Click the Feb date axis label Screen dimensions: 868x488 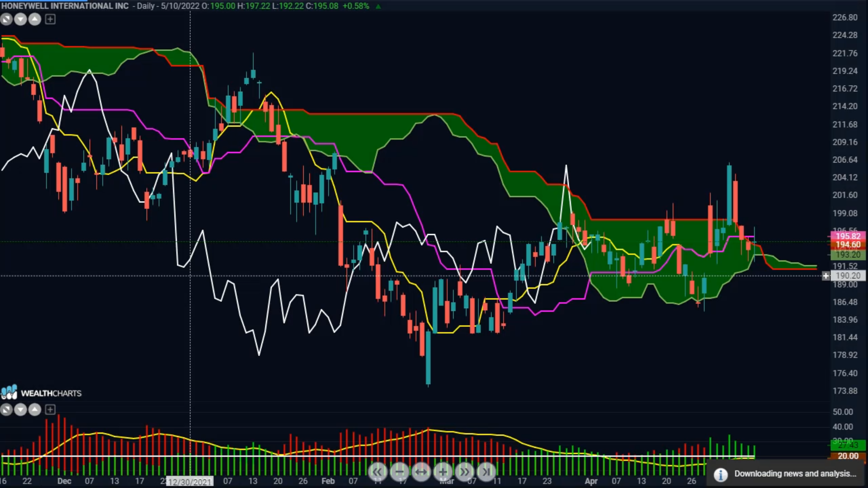[x=328, y=481]
